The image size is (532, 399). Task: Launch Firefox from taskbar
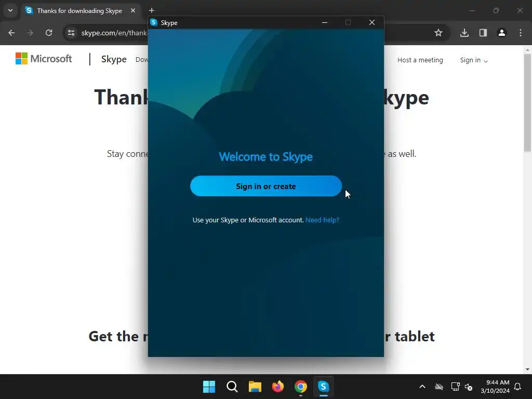click(278, 387)
